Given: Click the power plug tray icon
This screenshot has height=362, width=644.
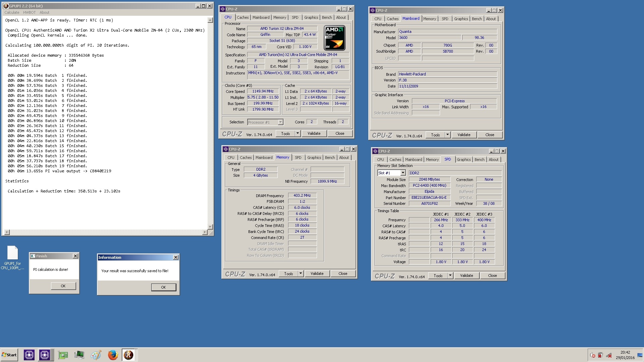Looking at the screenshot, I should point(600,355).
